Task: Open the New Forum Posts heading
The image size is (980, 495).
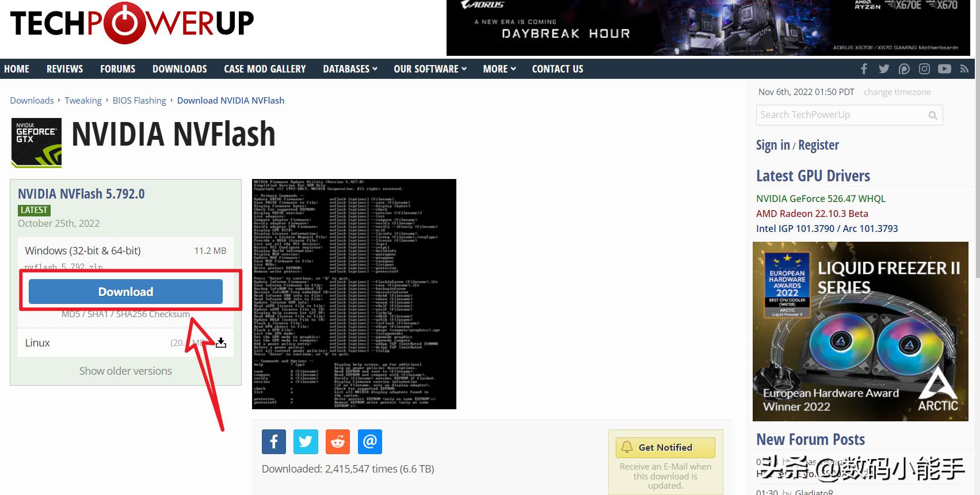Action: (810, 440)
